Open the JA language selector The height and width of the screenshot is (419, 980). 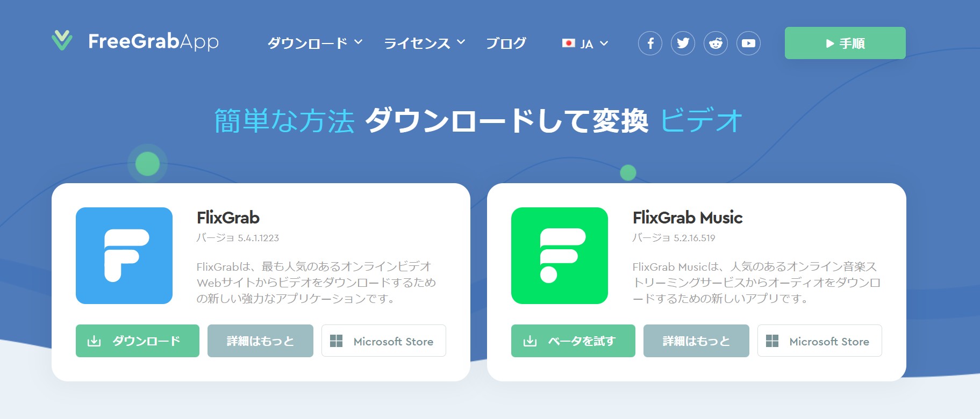coord(585,44)
